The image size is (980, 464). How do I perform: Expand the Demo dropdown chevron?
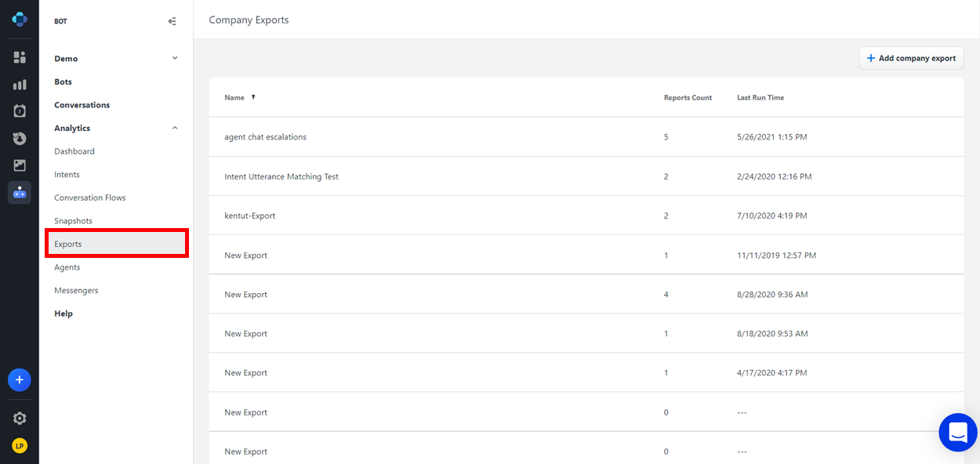coord(175,58)
